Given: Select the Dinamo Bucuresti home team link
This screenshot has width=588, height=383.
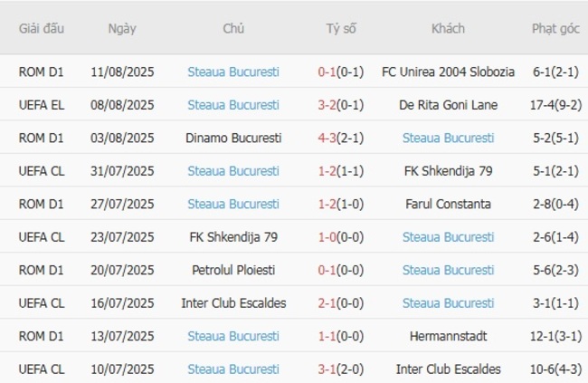Looking at the screenshot, I should coord(233,138).
